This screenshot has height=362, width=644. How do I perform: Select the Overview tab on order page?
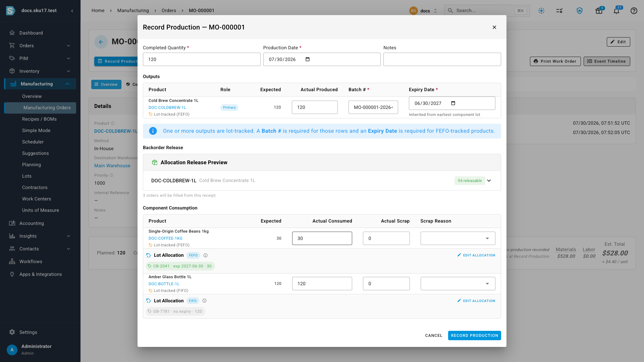point(106,84)
